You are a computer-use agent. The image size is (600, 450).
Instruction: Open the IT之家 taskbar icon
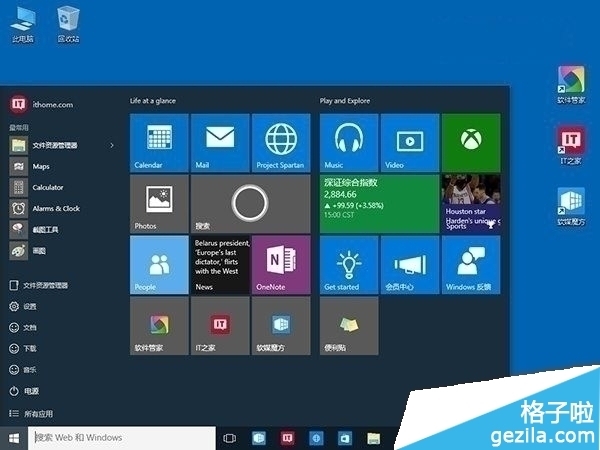[x=287, y=438]
